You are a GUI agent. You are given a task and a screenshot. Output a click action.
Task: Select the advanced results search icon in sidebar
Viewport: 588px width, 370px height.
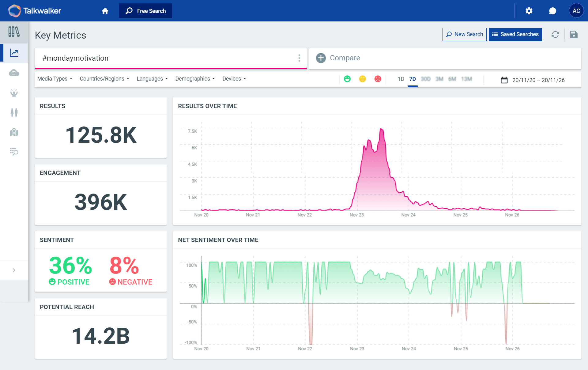pos(14,152)
